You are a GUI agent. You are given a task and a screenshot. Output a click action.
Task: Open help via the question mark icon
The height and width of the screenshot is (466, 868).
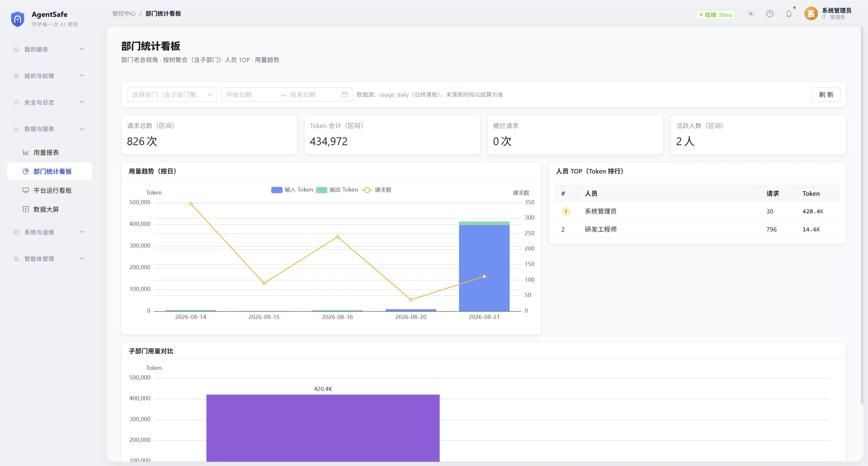pos(770,14)
